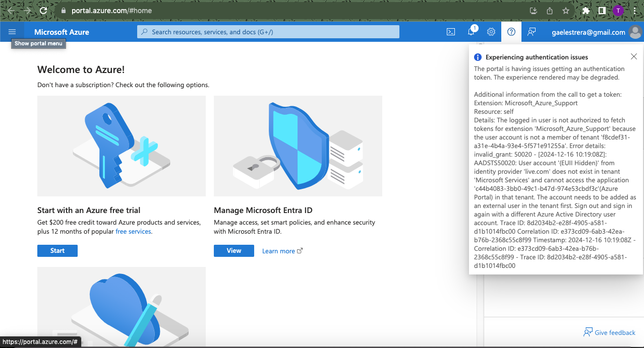
Task: Click the Microsoft Azure home title
Action: pos(62,32)
